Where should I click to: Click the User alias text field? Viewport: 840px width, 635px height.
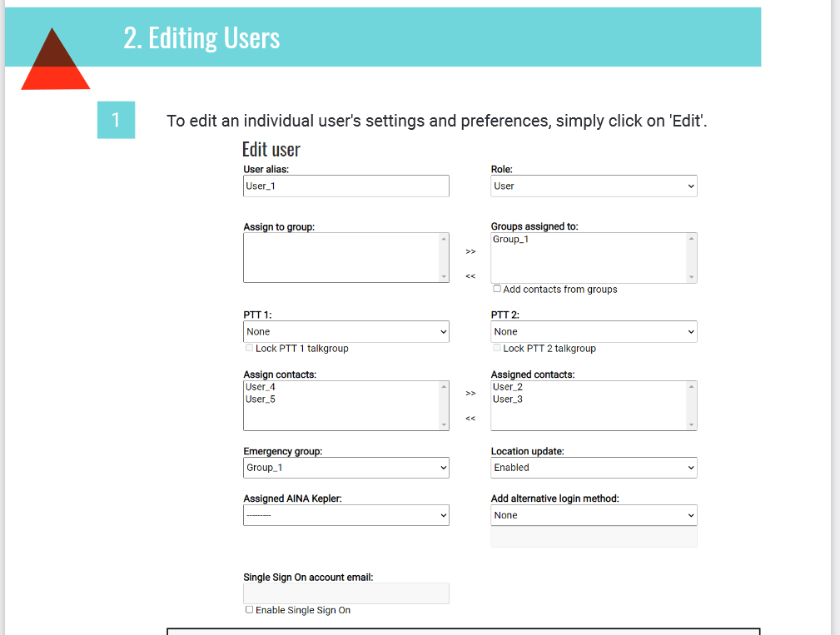[x=345, y=186]
